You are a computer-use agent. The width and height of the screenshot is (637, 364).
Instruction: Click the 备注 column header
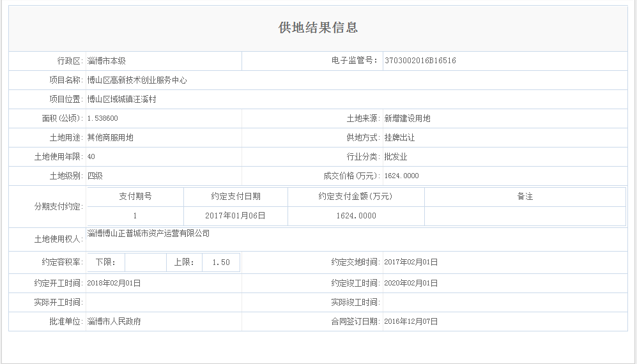(x=525, y=196)
